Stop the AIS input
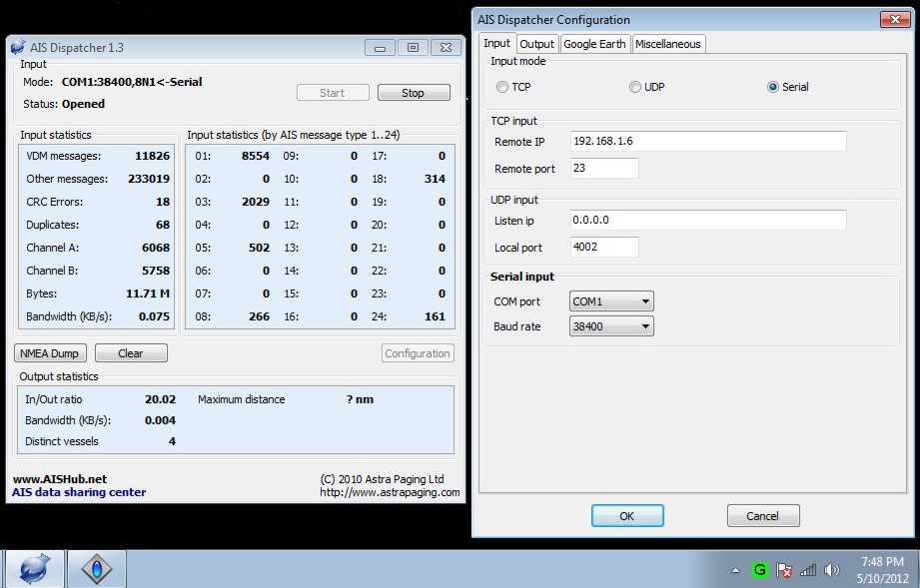This screenshot has width=920, height=588. (414, 93)
